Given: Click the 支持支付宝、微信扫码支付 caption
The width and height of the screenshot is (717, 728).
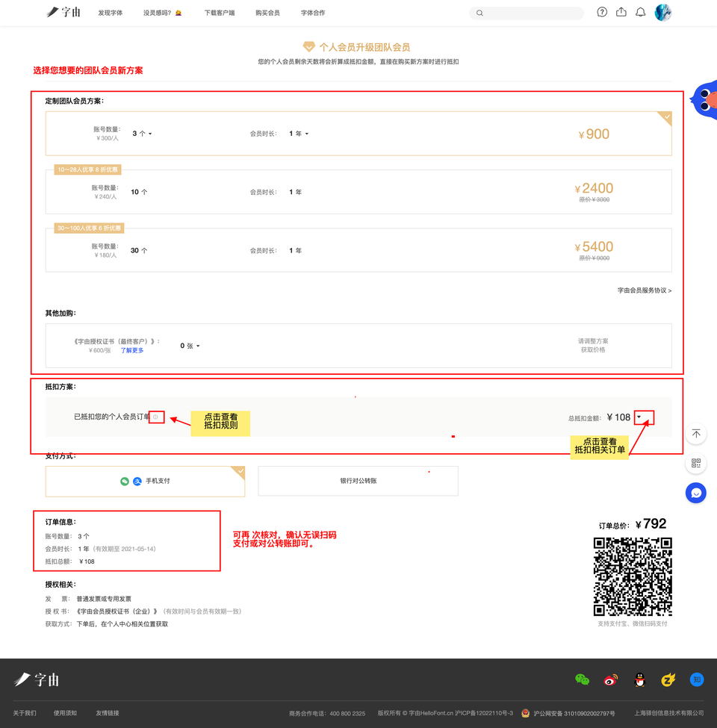Looking at the screenshot, I should click(x=633, y=624).
